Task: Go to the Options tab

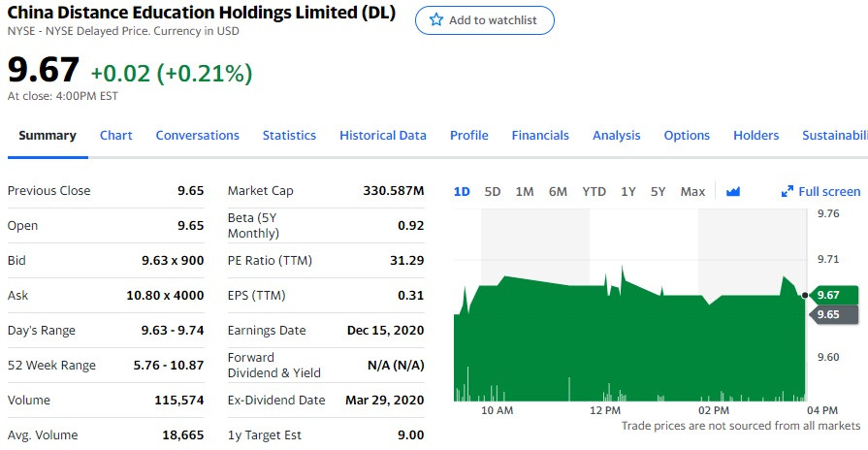Action: point(687,136)
